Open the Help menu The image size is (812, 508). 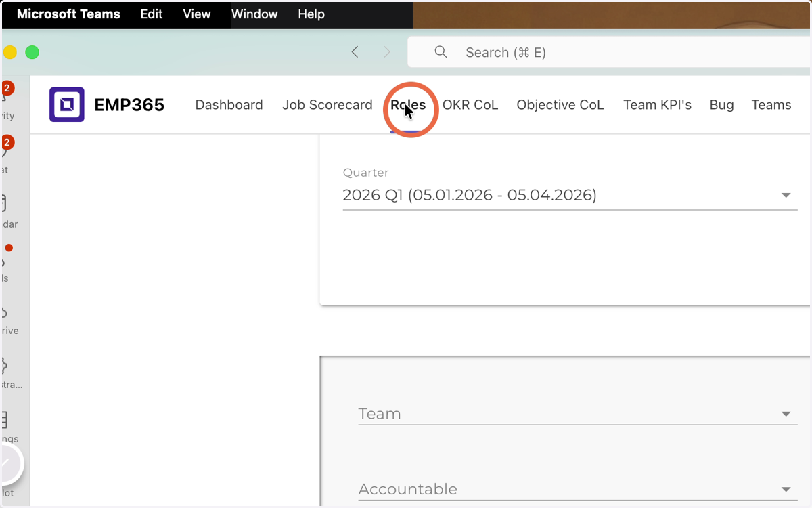[311, 14]
